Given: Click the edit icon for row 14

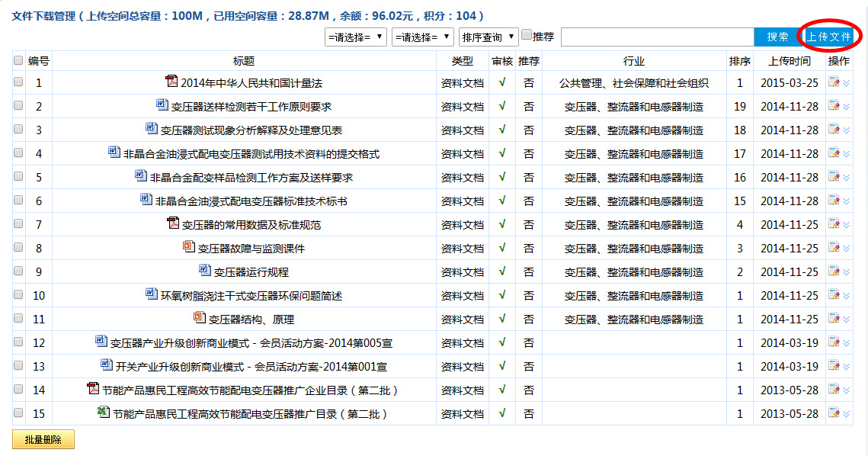Looking at the screenshot, I should (834, 390).
